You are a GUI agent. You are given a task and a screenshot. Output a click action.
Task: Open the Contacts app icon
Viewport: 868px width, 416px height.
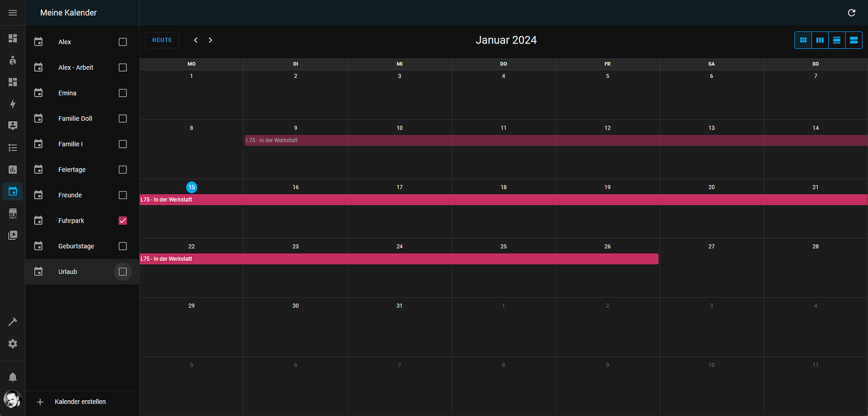click(x=13, y=60)
